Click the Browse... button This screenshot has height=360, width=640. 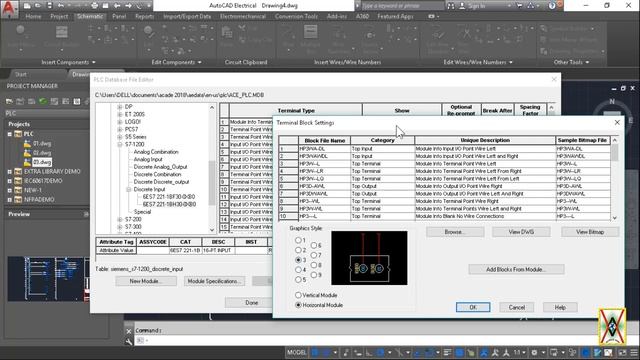(x=455, y=232)
